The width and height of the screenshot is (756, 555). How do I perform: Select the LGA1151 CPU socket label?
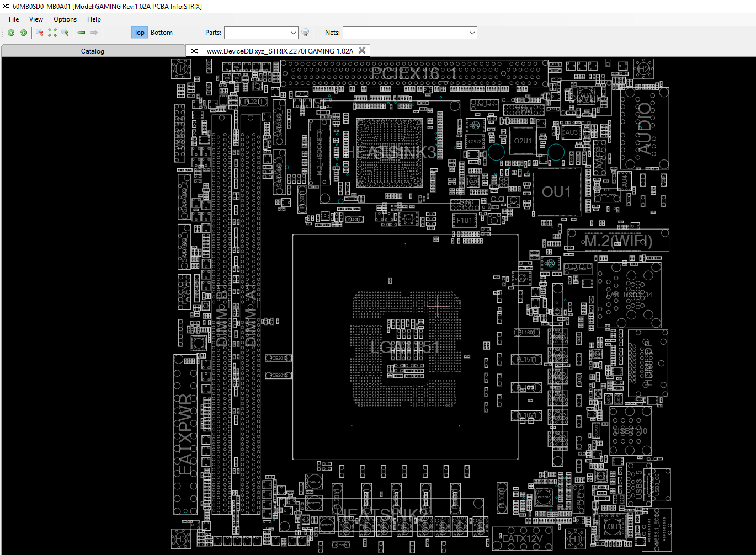click(405, 347)
